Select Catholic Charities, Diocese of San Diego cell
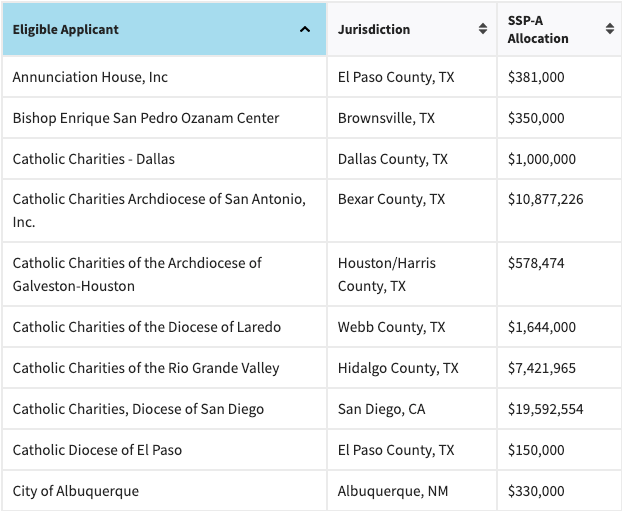This screenshot has width=622, height=511. pos(164,409)
